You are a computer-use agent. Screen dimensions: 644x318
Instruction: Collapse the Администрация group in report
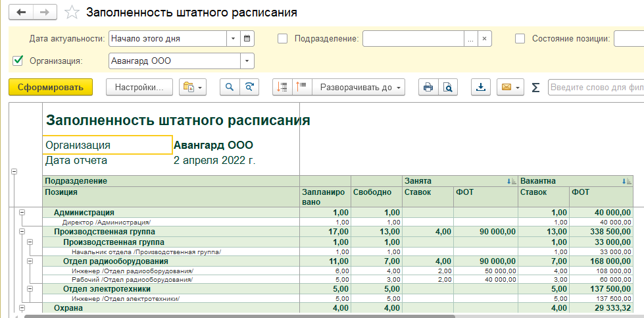(x=22, y=213)
